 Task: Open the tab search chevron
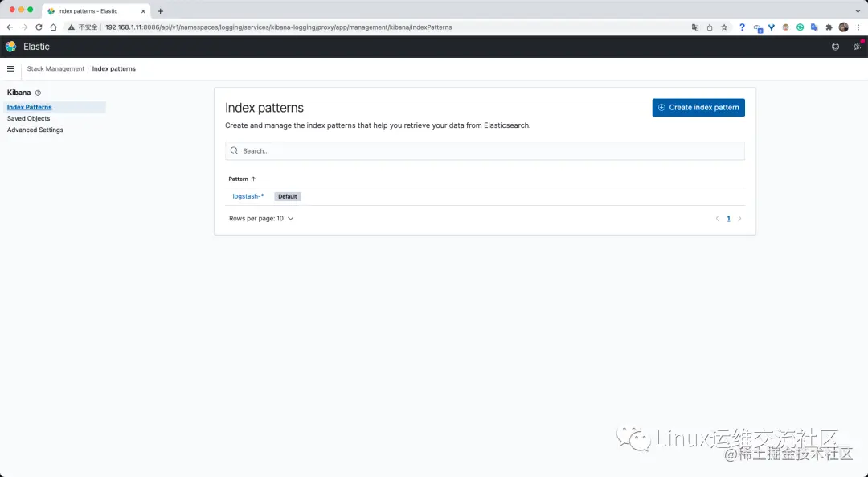pos(858,11)
